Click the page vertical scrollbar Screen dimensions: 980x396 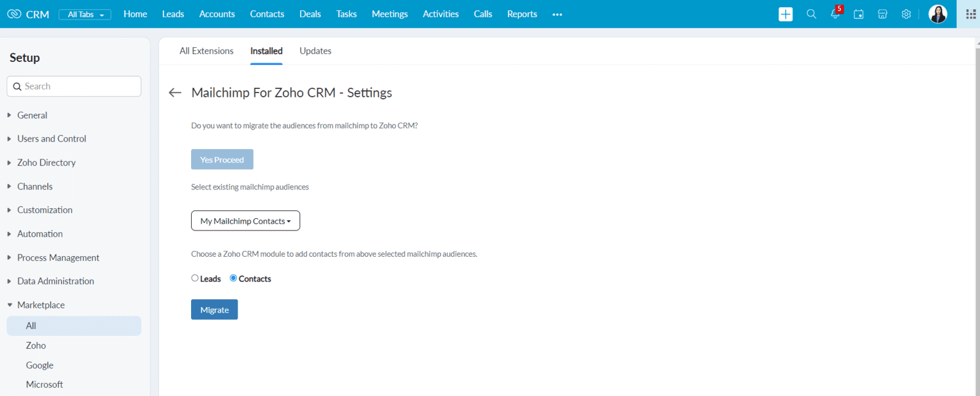(x=978, y=221)
